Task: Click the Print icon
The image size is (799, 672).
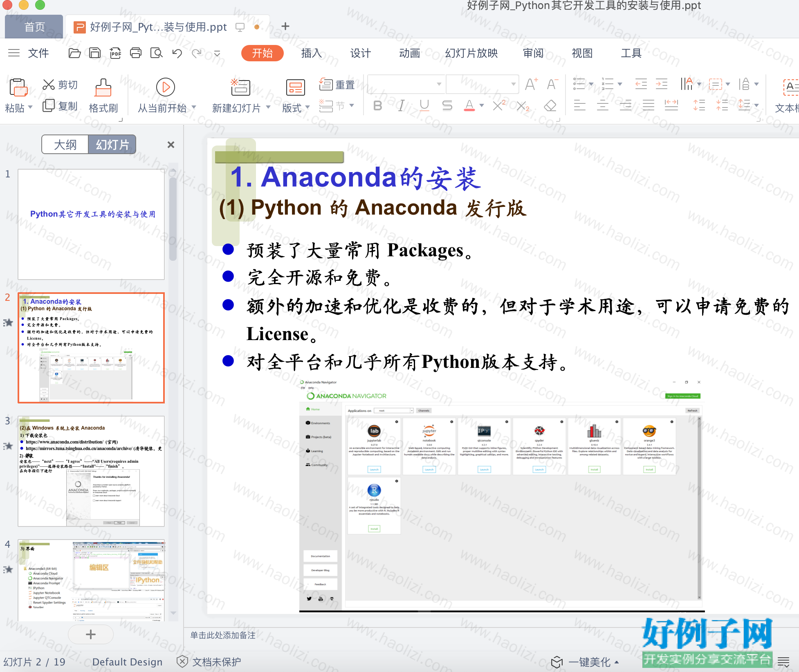Action: 136,53
